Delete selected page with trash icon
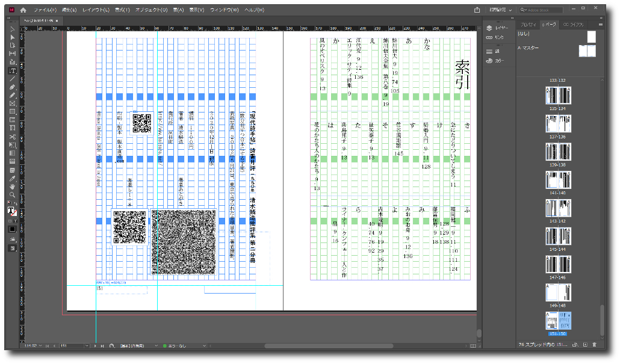 coord(594,345)
